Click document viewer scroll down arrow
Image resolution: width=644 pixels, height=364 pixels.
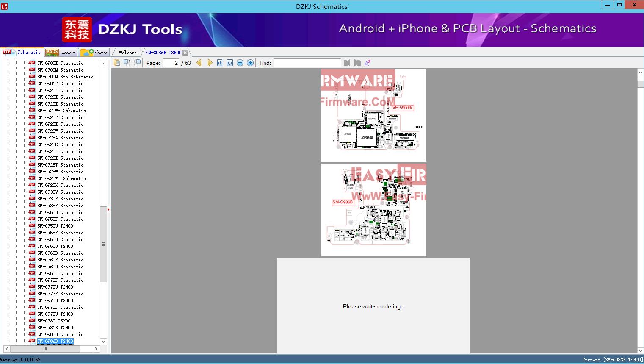[x=641, y=350]
